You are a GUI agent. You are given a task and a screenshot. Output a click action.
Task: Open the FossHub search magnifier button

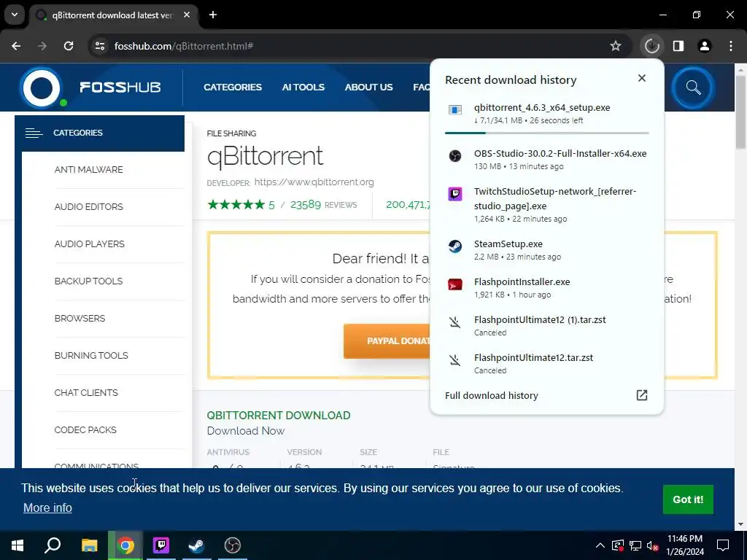pyautogui.click(x=693, y=87)
